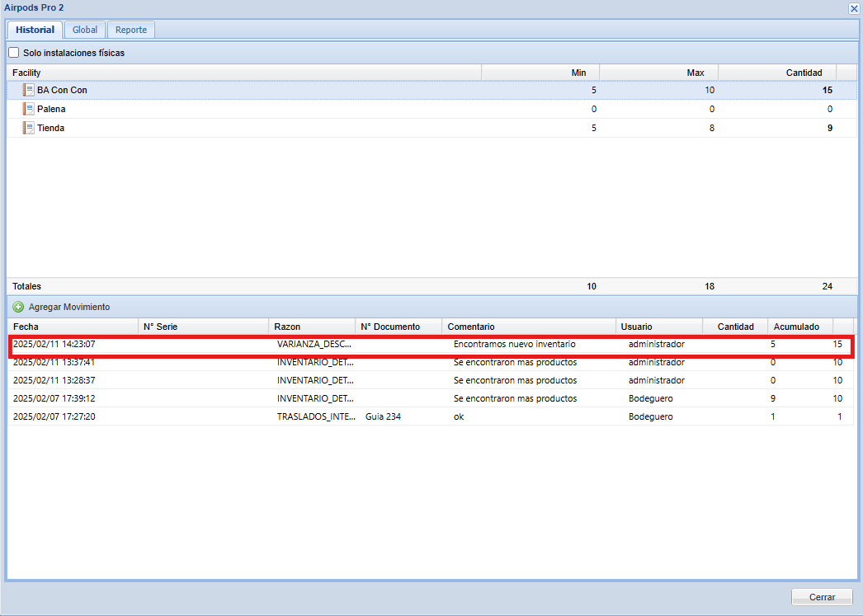Viewport: 863px width, 616px height.
Task: Click the Totales cantidad value 24
Action: point(828,286)
